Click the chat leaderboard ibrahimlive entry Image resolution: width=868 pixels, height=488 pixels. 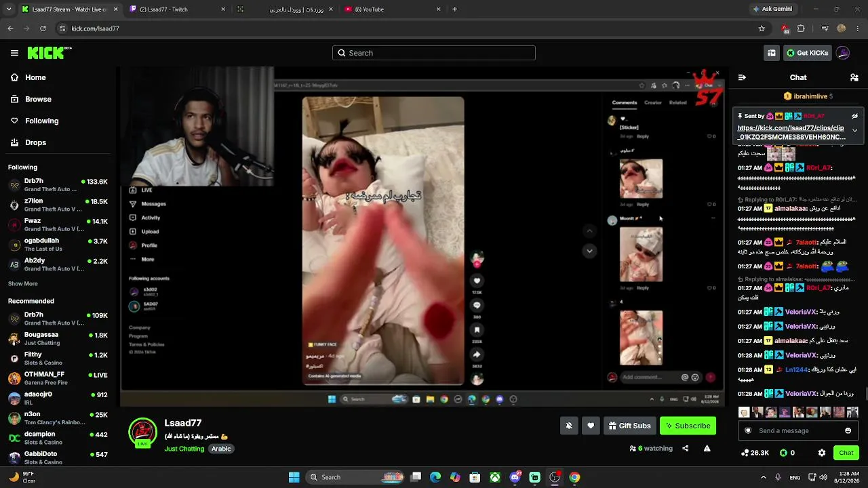[808, 96]
